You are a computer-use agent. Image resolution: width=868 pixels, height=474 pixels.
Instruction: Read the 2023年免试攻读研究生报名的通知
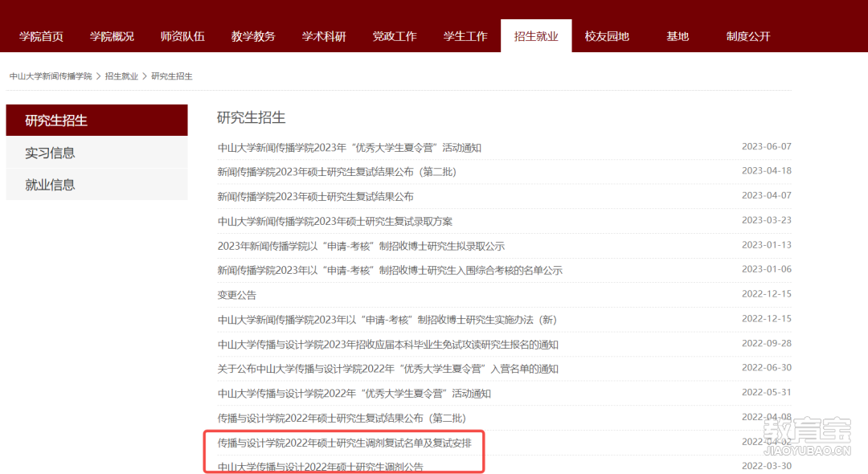388,345
